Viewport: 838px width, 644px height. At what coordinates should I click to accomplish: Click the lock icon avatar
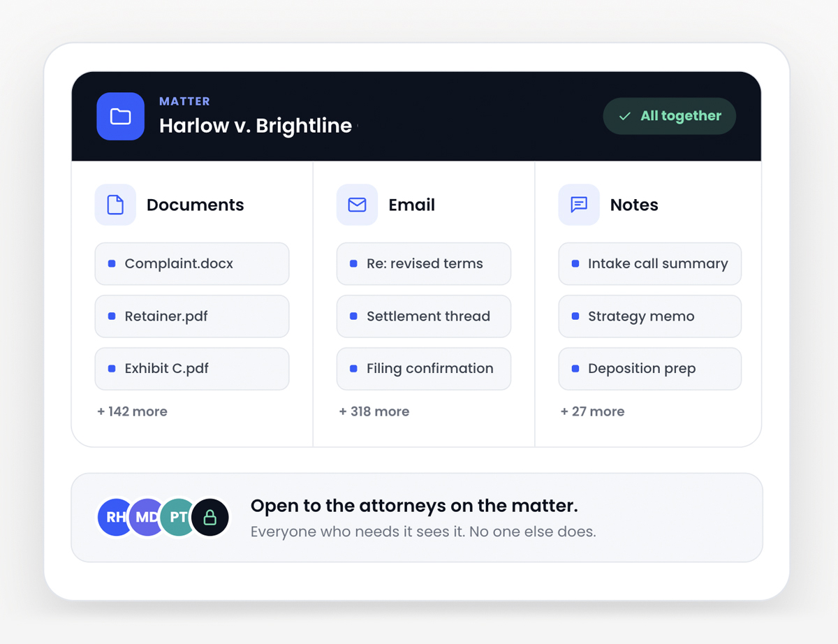(x=210, y=518)
